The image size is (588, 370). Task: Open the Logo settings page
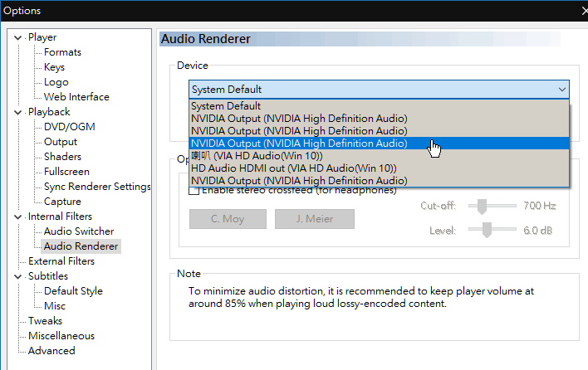[56, 82]
